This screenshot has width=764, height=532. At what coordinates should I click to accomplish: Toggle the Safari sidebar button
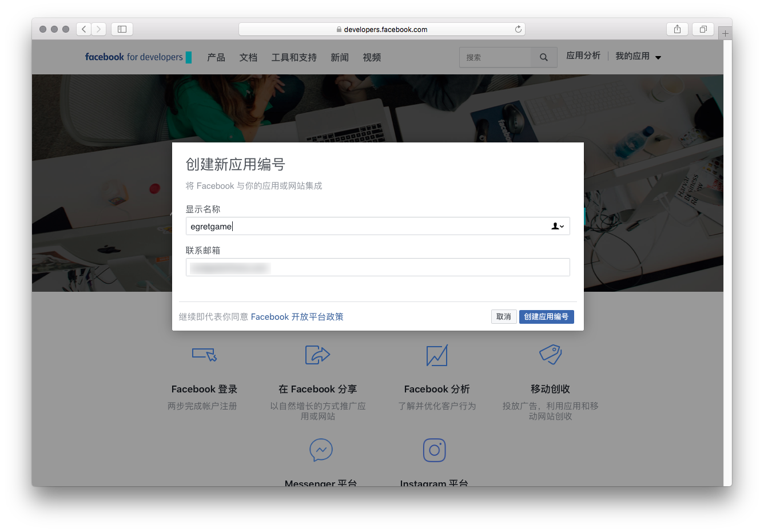[122, 29]
